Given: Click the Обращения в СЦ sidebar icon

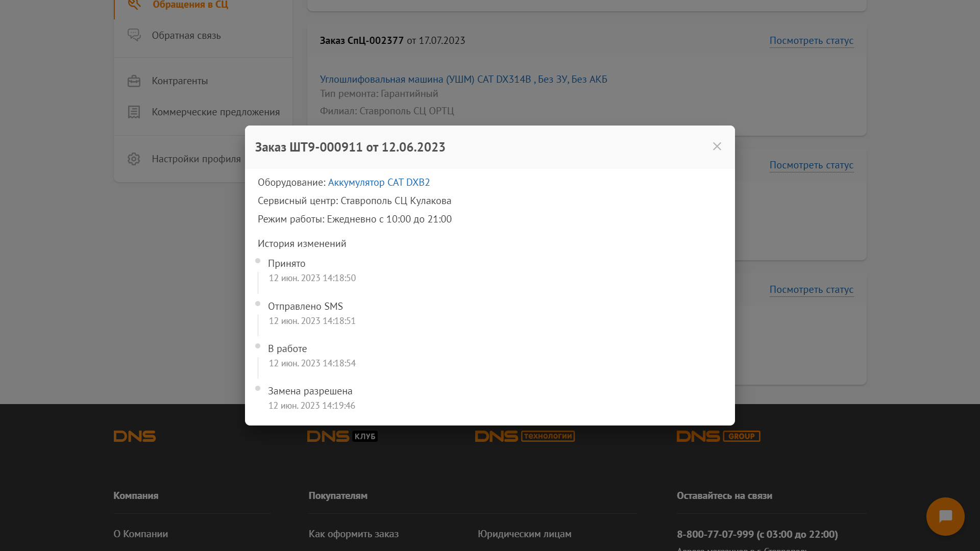Looking at the screenshot, I should 134,5.
